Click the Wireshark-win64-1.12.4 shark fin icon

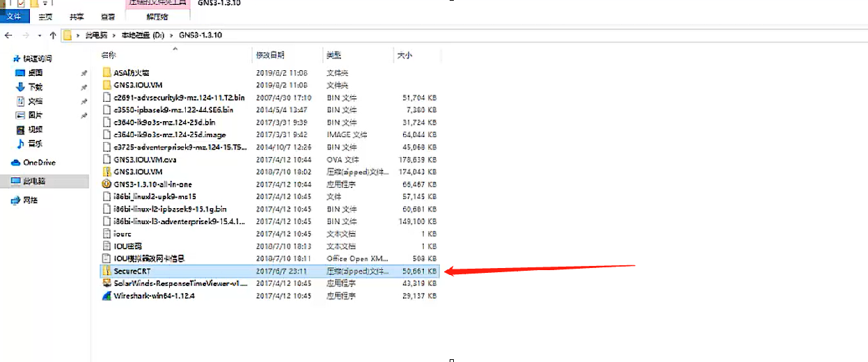106,296
